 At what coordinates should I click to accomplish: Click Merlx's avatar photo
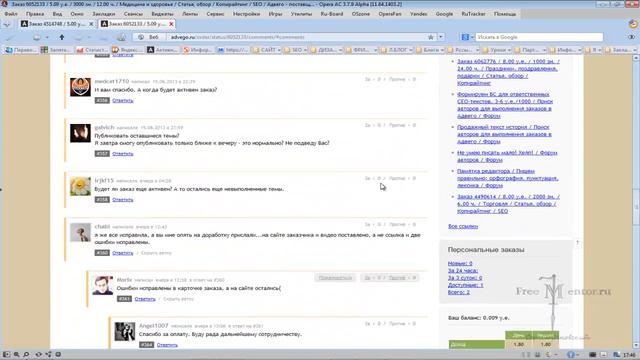[102, 285]
